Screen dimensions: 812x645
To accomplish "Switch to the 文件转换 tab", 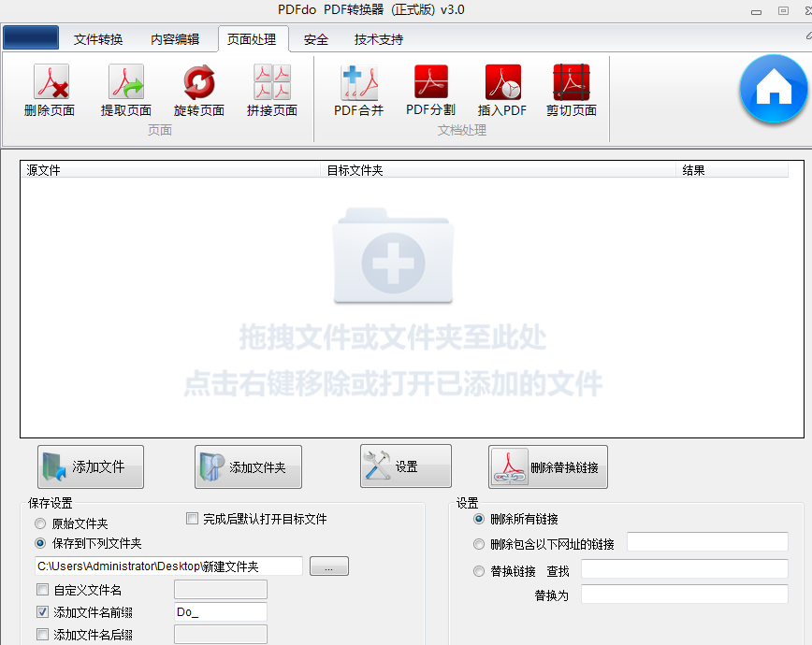I will (x=98, y=39).
